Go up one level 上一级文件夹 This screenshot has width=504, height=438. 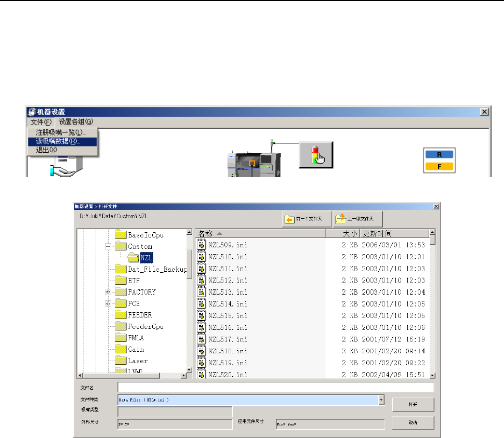(x=358, y=219)
